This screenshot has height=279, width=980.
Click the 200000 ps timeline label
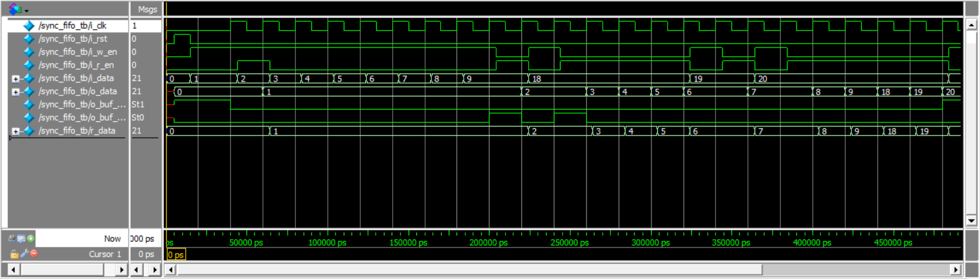pyautogui.click(x=488, y=242)
